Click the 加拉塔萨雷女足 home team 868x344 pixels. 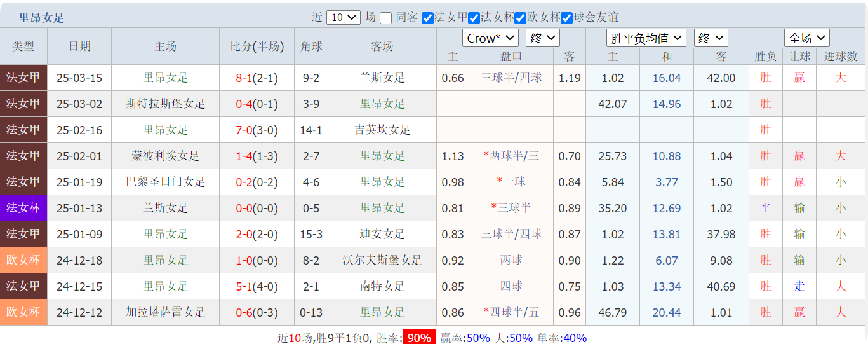166,313
